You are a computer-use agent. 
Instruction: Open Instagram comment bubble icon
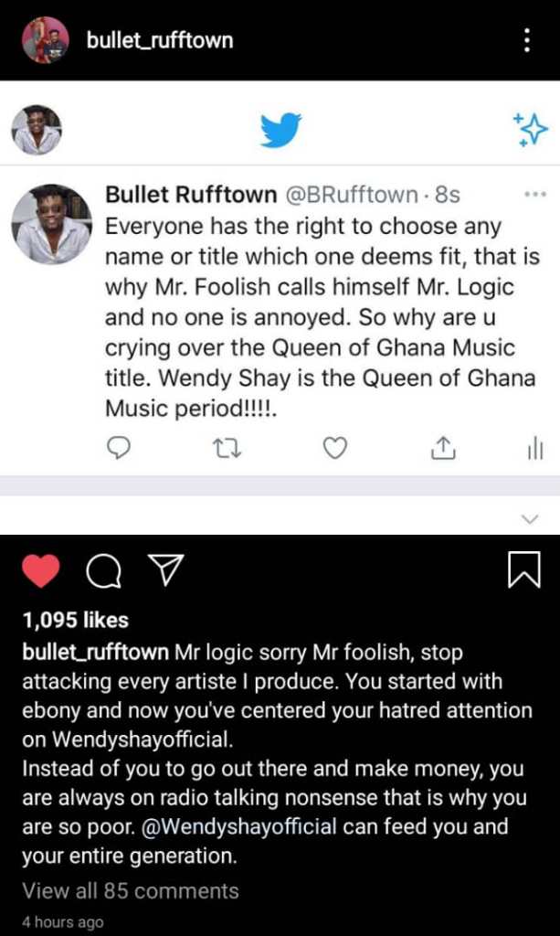[x=101, y=571]
